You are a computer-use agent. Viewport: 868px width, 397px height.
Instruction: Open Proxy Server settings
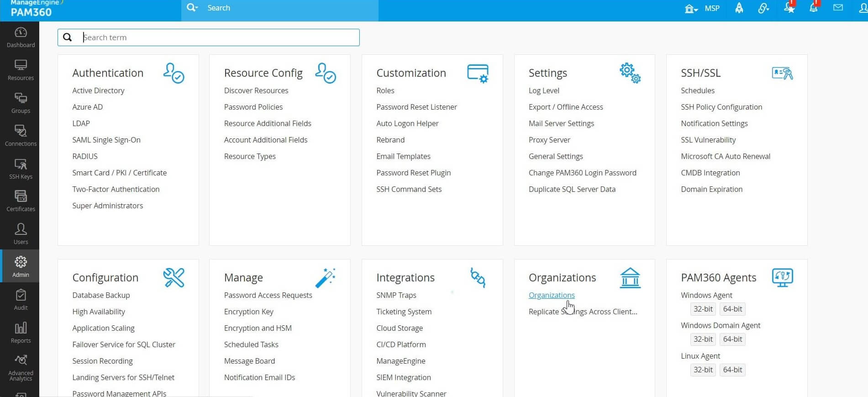549,140
